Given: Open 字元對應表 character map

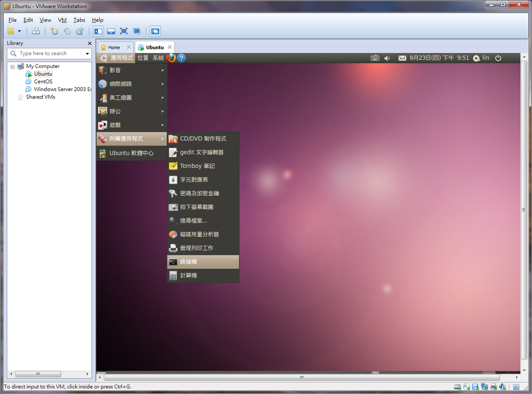Looking at the screenshot, I should point(203,180).
